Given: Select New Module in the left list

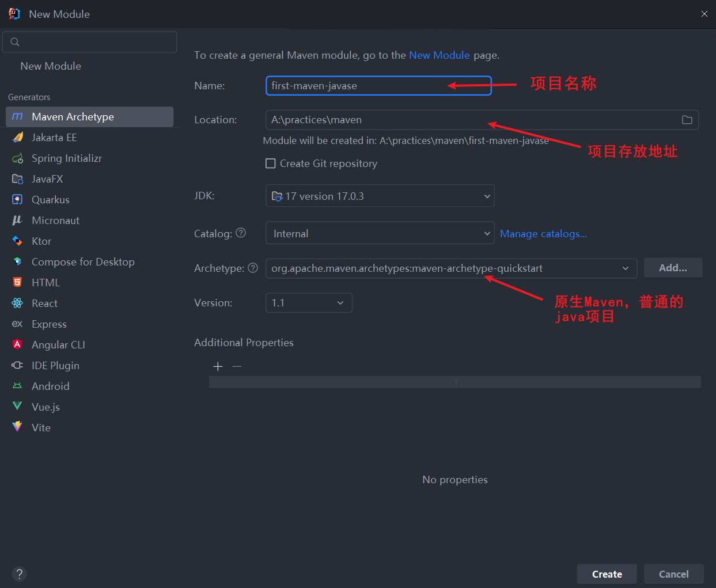Looking at the screenshot, I should 51,66.
